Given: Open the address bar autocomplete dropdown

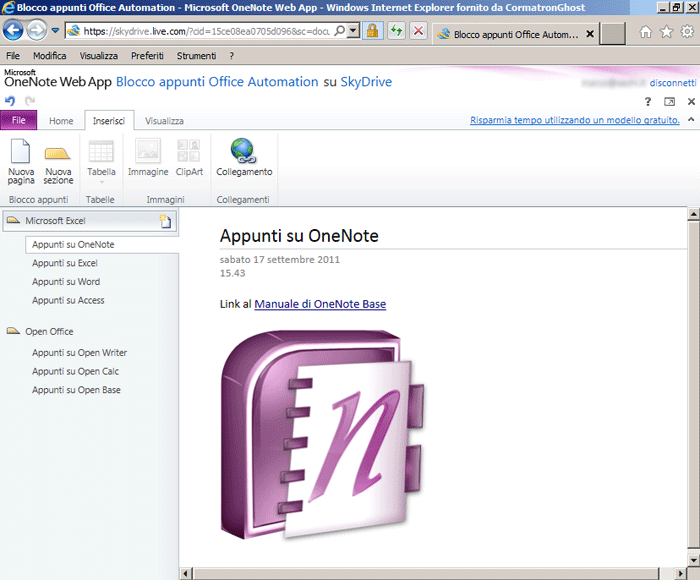Looking at the screenshot, I should coord(354,31).
